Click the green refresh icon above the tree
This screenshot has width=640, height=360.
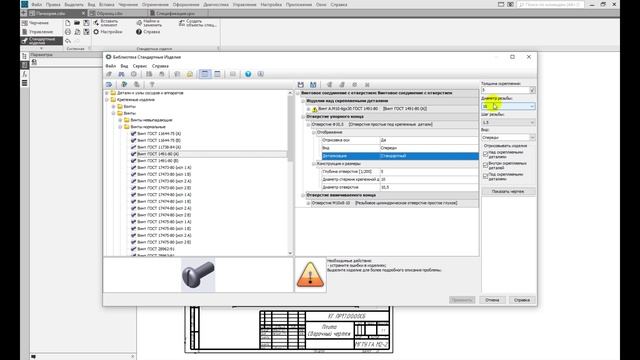click(x=124, y=84)
